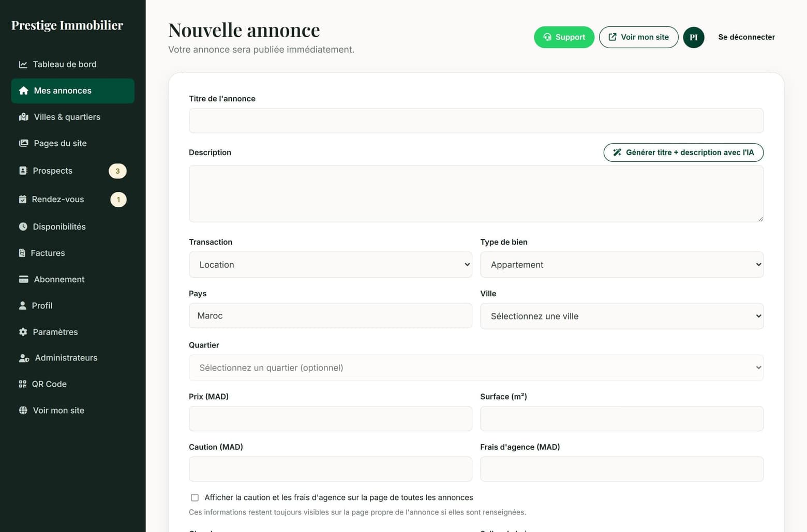Image resolution: width=807 pixels, height=532 pixels.
Task: Click the external-link icon on Voir mon site button
Action: [612, 37]
